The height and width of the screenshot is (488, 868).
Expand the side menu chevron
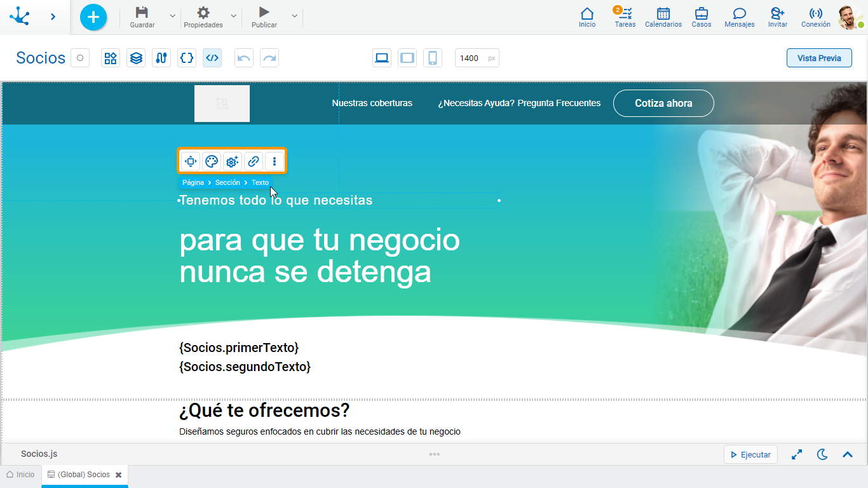(x=53, y=17)
